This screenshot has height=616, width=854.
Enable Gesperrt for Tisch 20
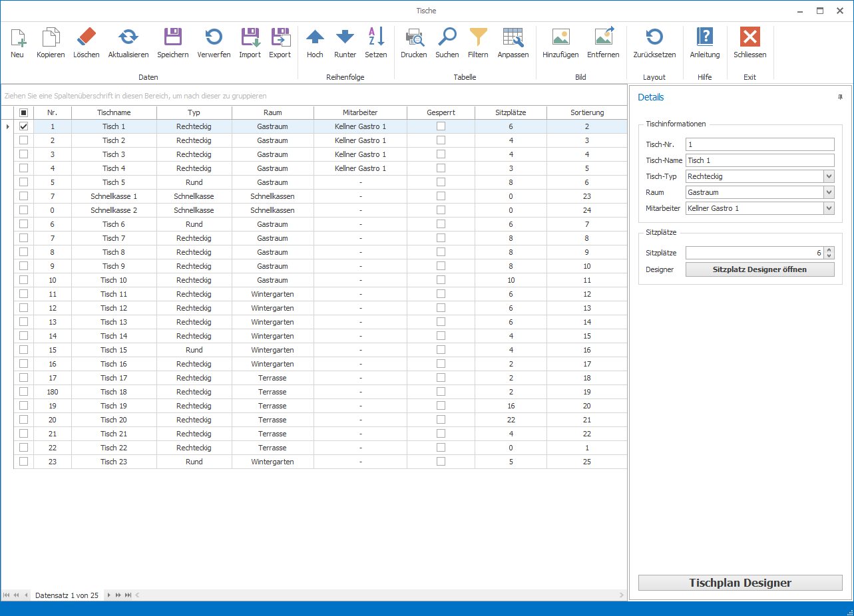coord(441,420)
